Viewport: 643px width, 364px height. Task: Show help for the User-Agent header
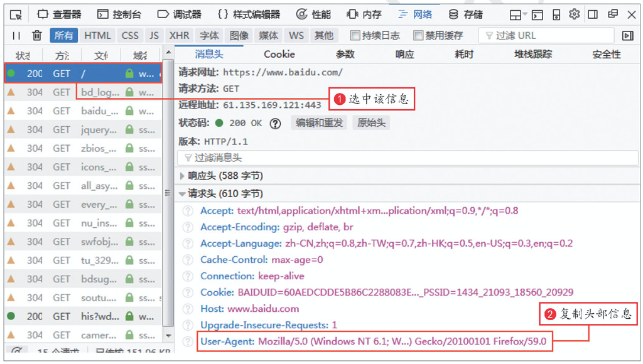(188, 341)
